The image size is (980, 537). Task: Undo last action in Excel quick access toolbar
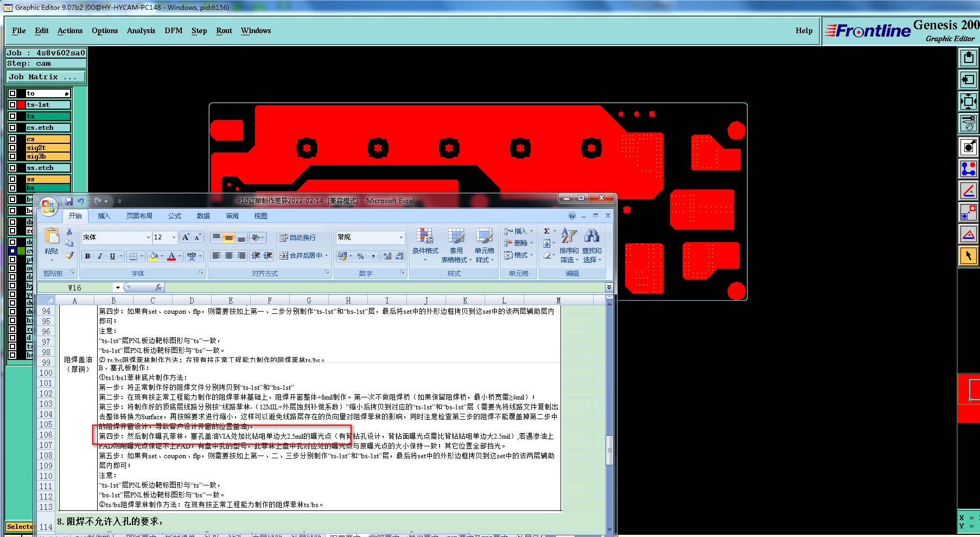click(x=80, y=201)
